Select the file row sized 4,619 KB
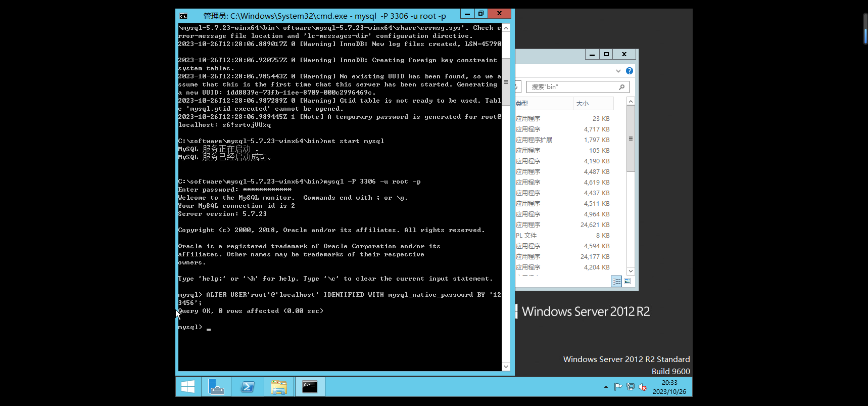 point(564,183)
